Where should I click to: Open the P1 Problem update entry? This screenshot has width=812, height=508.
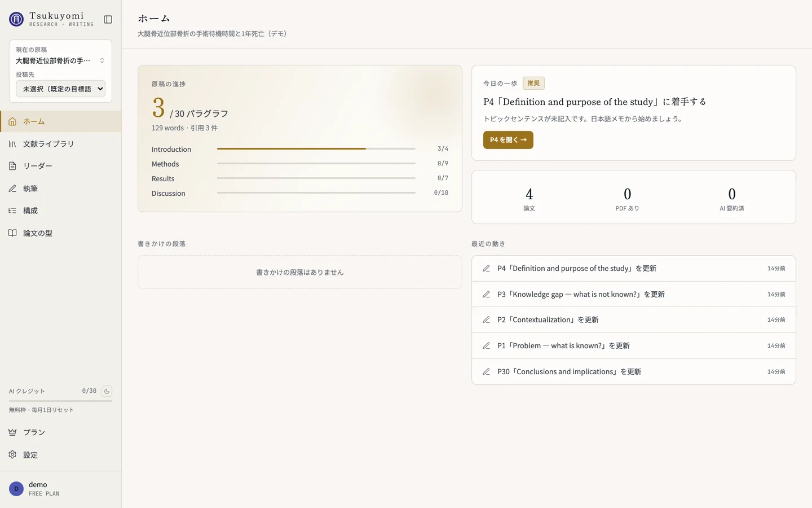(x=633, y=345)
